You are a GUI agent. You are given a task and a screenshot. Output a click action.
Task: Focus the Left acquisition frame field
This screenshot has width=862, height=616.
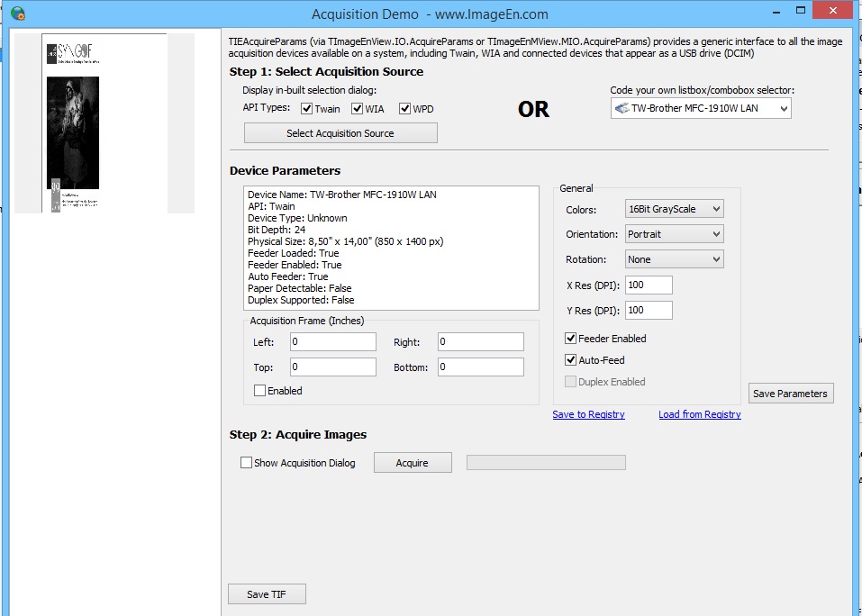pyautogui.click(x=333, y=342)
